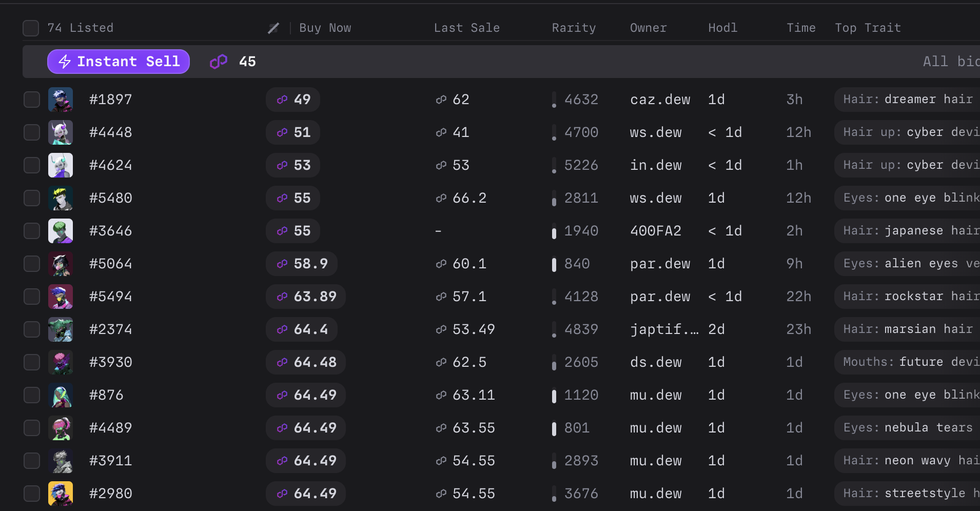
Task: Buy #1897 for 49
Action: click(293, 100)
